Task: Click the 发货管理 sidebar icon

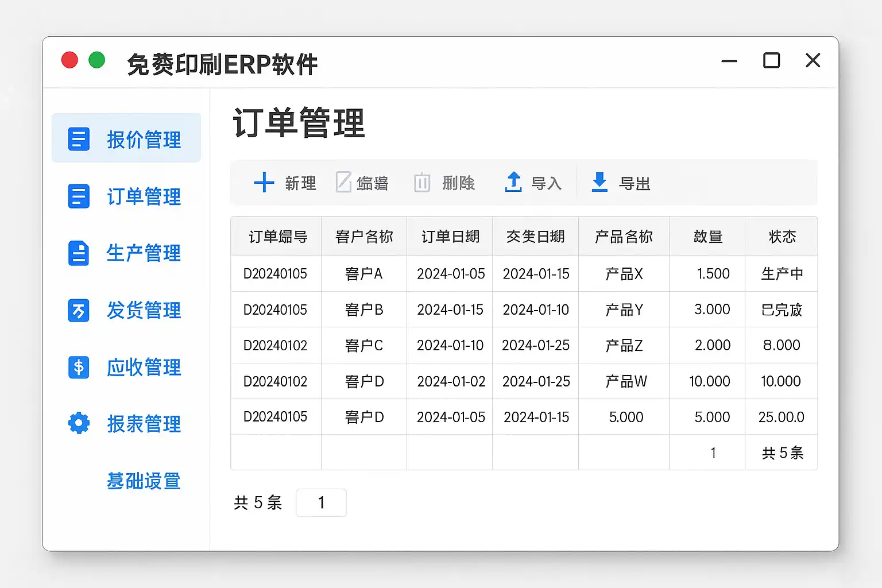Action: [79, 311]
